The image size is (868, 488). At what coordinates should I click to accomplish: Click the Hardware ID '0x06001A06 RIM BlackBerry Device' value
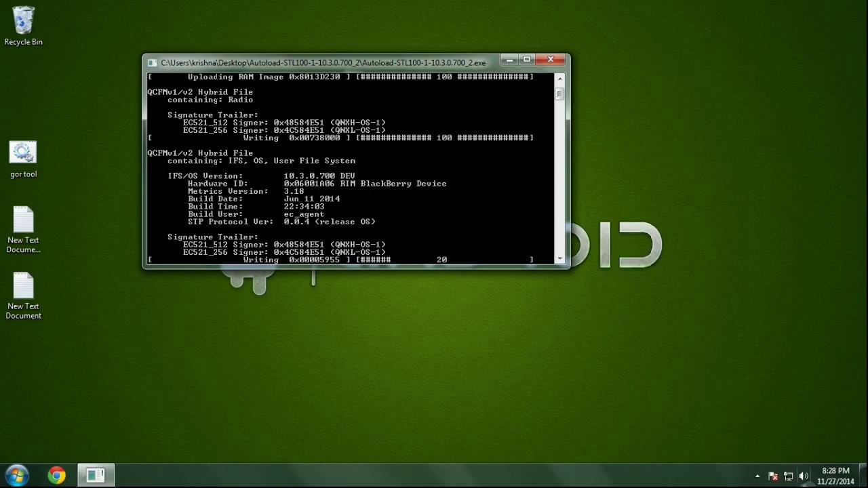(365, 183)
